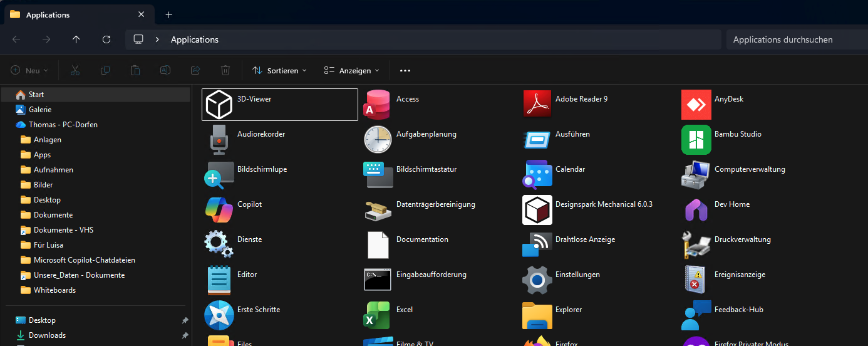Select Galerie in the navigation pane

coord(40,110)
